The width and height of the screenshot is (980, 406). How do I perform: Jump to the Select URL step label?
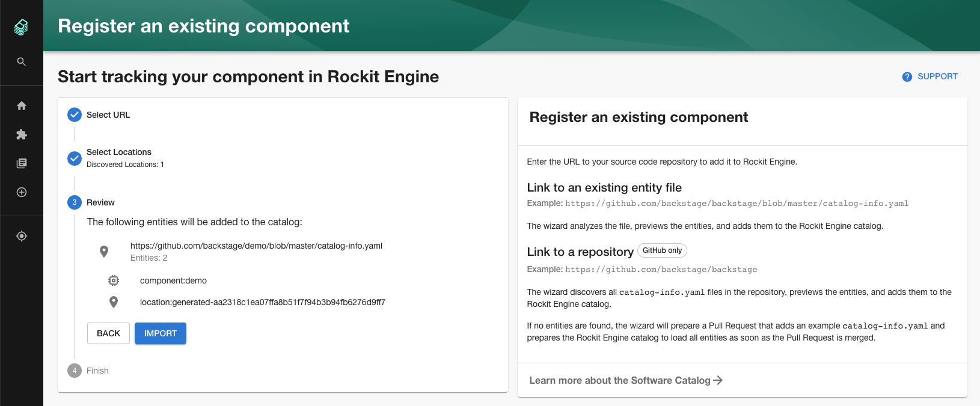108,115
